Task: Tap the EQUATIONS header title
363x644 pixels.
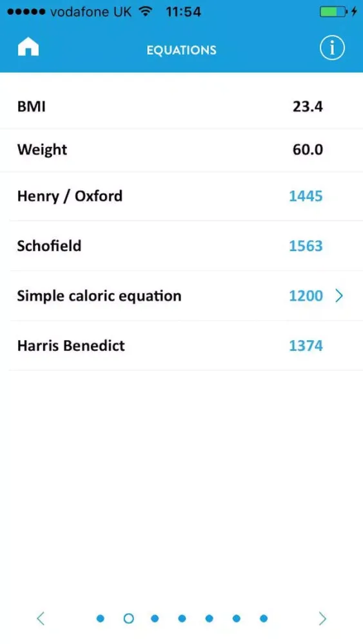Action: (x=181, y=50)
